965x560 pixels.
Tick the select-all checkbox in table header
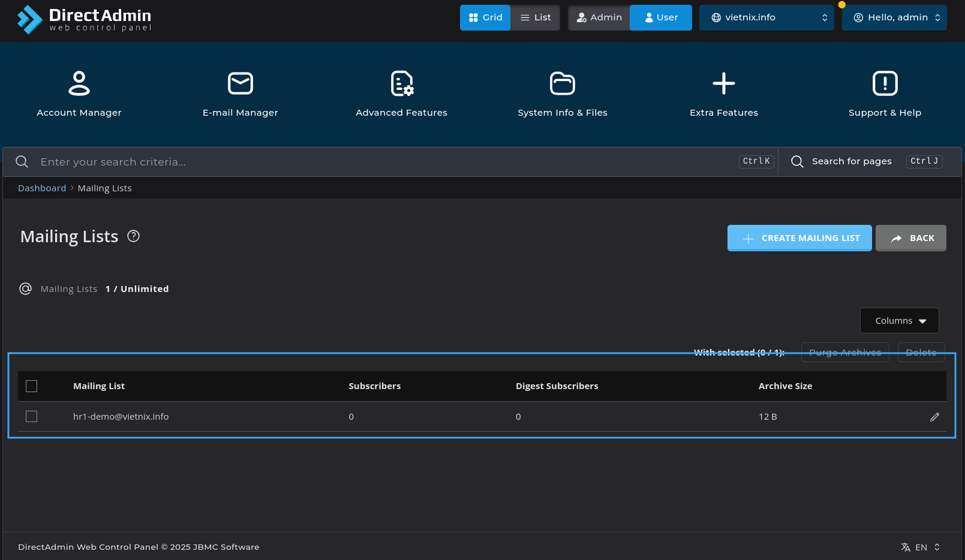coord(32,386)
